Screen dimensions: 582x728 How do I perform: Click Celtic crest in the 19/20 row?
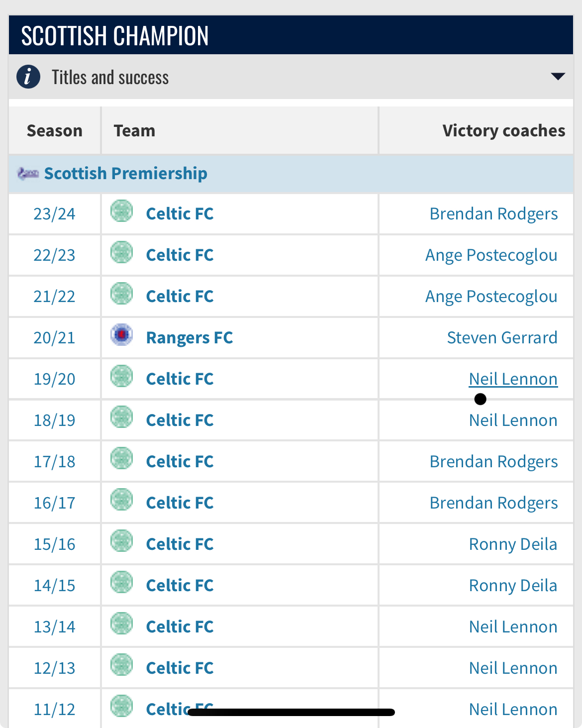(x=121, y=376)
